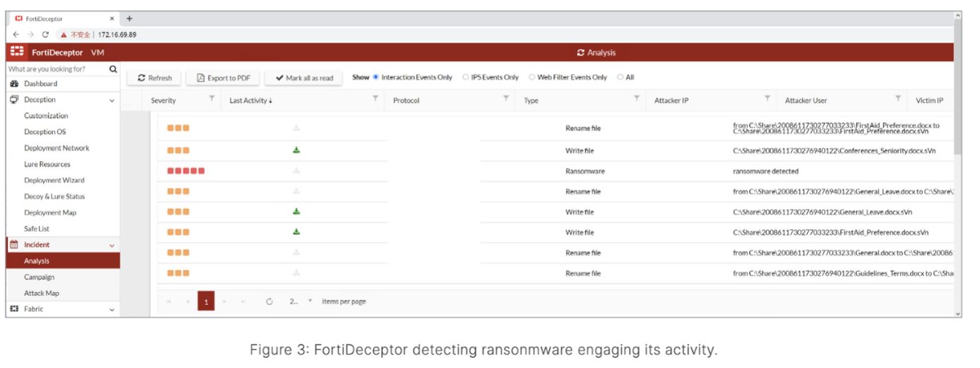
Task: Switch to the FortiDeceptor browser tab
Action: [x=64, y=18]
